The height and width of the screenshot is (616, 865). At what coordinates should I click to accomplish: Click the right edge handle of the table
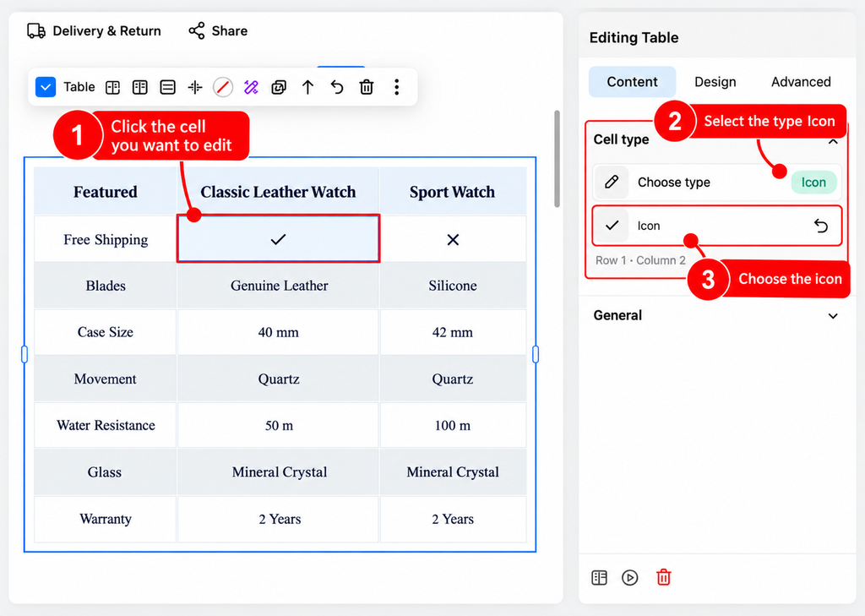(536, 354)
